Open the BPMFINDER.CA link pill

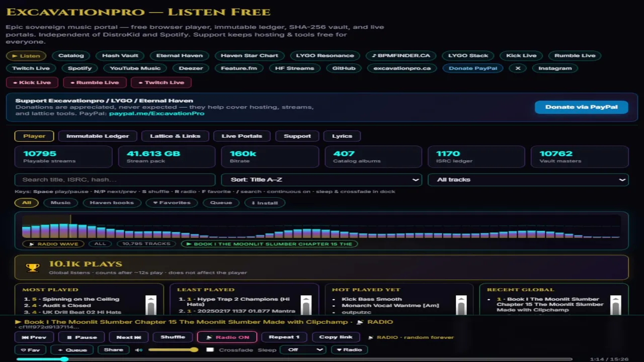point(401,56)
